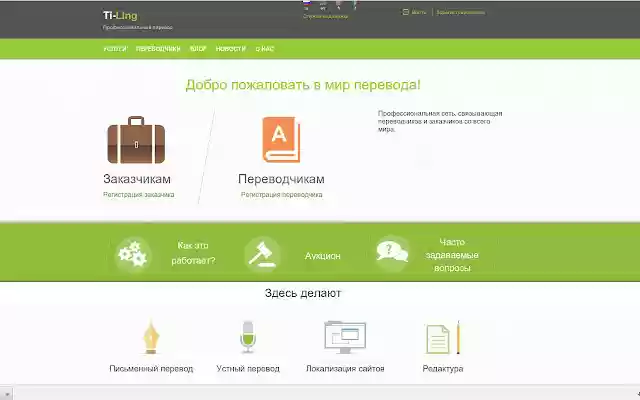Click the Здесь делают heading

(302, 293)
